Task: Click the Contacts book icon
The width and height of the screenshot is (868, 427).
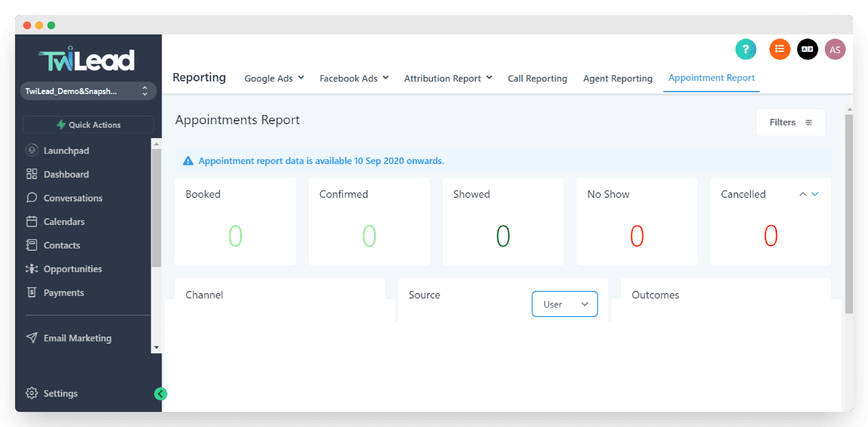Action: click(x=32, y=245)
